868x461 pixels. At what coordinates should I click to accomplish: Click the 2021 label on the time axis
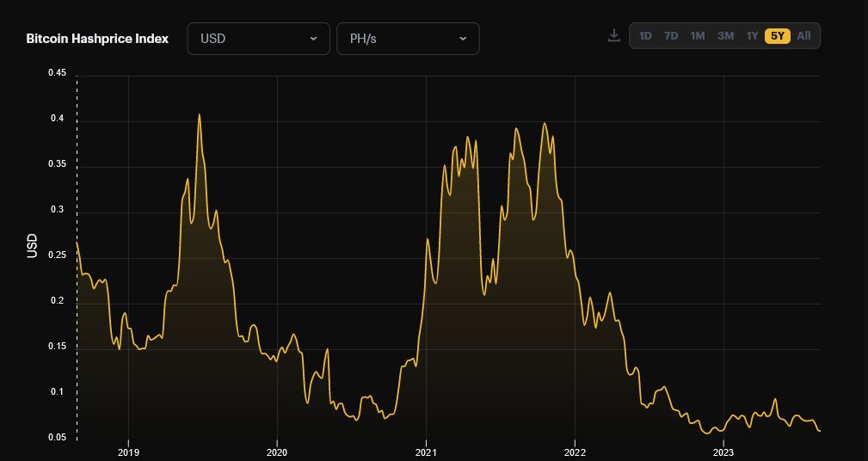coord(426,452)
